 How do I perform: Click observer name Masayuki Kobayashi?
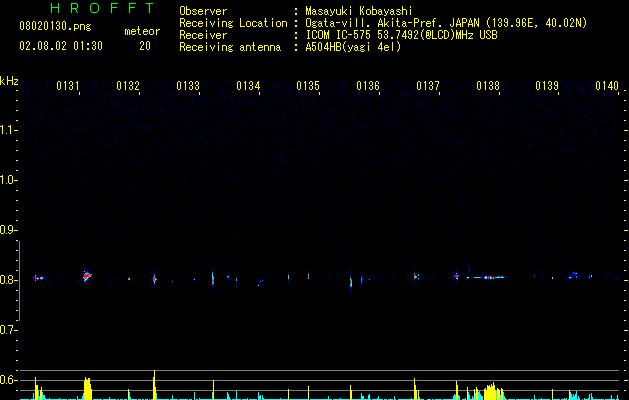359,11
